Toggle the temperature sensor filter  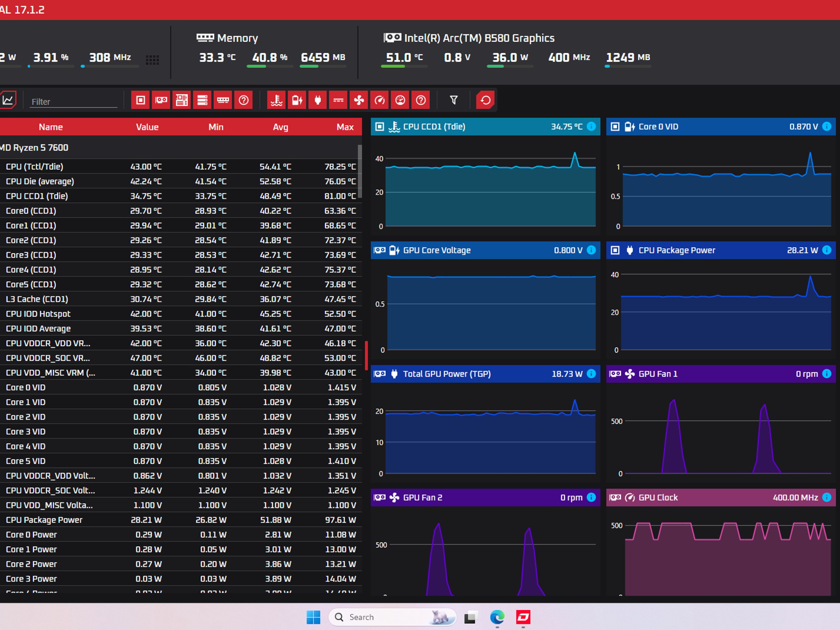click(x=276, y=100)
